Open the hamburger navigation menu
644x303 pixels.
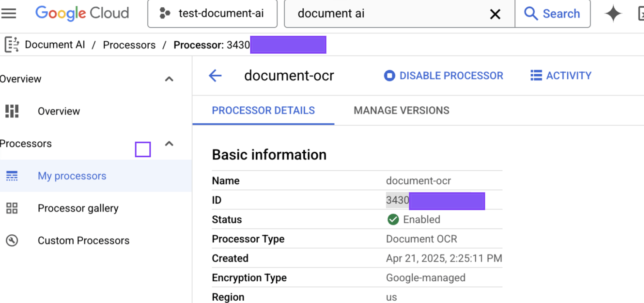[9, 14]
